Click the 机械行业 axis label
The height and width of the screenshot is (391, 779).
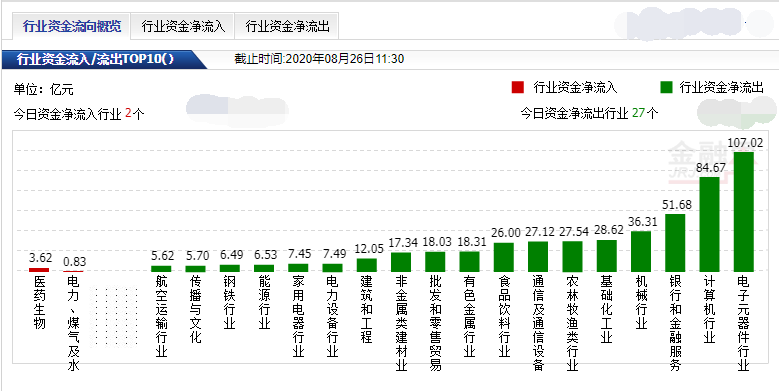click(x=641, y=303)
